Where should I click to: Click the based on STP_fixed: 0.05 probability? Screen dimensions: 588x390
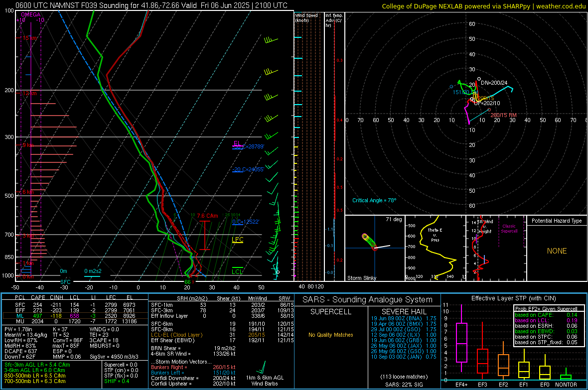pyautogui.click(x=546, y=342)
